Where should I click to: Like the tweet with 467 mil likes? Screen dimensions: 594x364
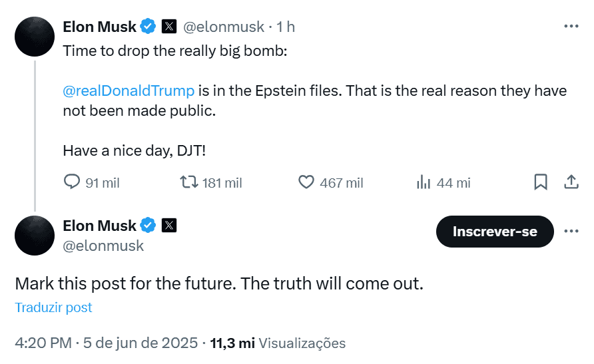click(x=330, y=182)
